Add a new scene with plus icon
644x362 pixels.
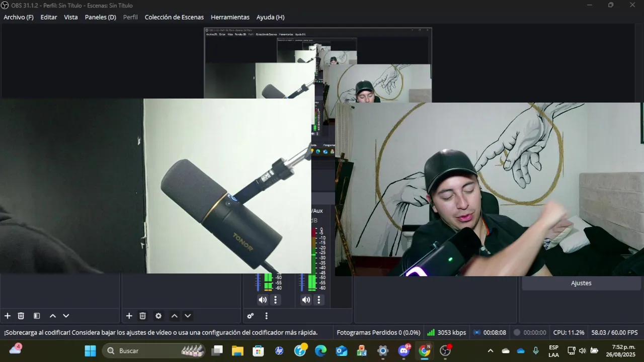[8, 316]
